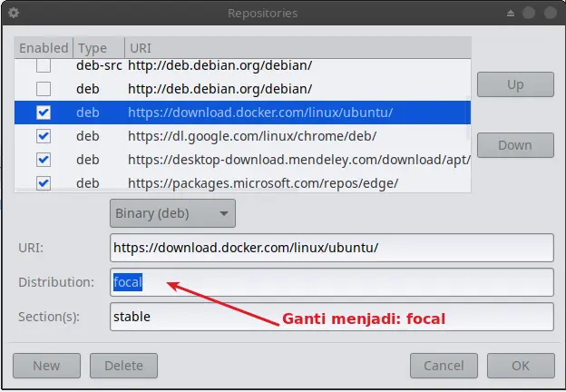Open the Binary (deb) type dropdown
Image resolution: width=566 pixels, height=392 pixels.
point(172,213)
